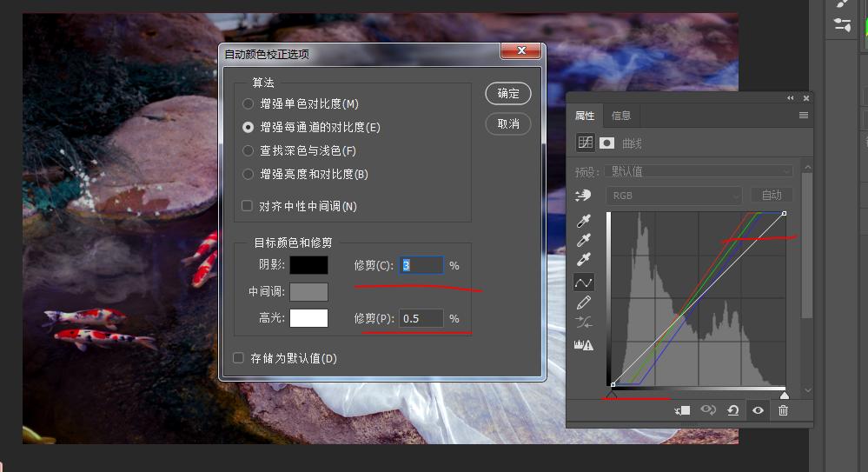Click the 确定 button
Viewport: 868px width, 472px height.
tap(508, 94)
